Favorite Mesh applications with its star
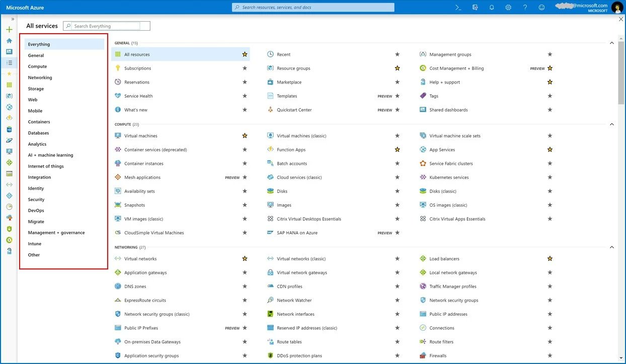Viewport: 626px width, 364px height. [245, 177]
